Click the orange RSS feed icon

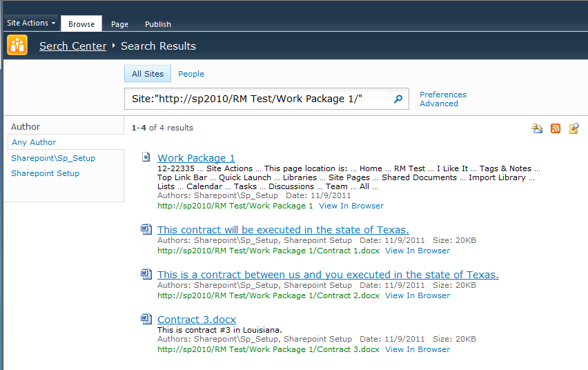coord(556,128)
